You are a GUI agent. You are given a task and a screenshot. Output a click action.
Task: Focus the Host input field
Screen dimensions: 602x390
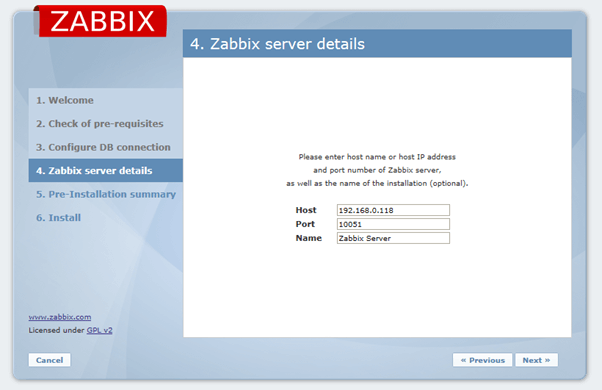coord(393,210)
